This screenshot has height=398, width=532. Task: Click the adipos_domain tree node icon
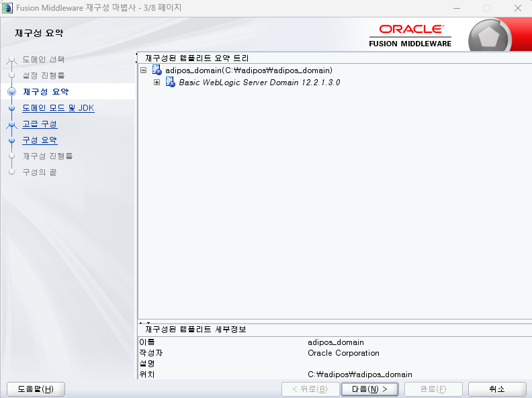157,70
